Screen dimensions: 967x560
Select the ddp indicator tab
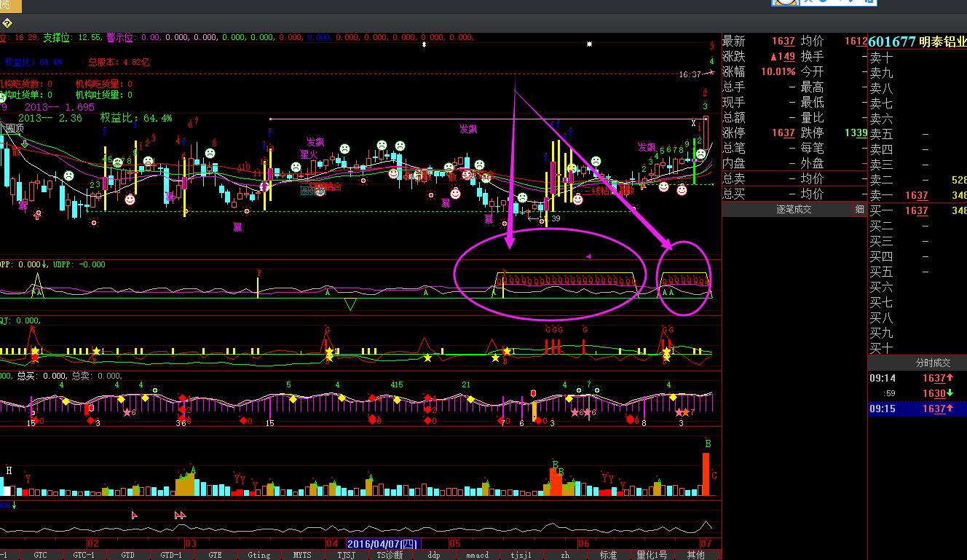[433, 555]
